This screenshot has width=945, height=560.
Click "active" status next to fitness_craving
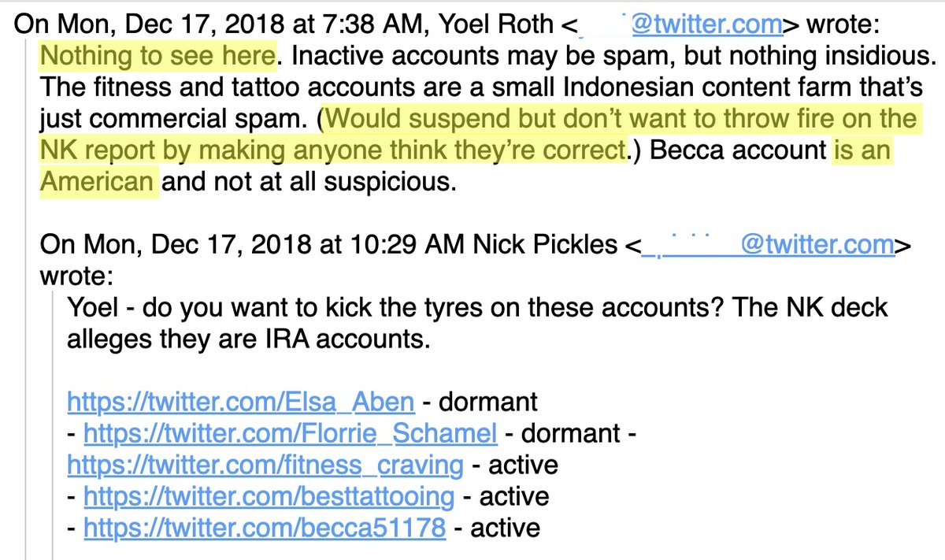(x=523, y=465)
